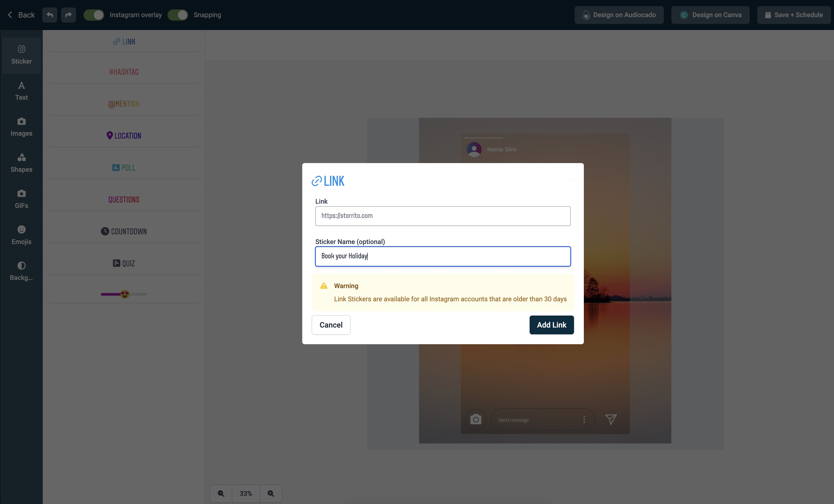
Task: Open the Hashtag sticker option
Action: point(124,72)
